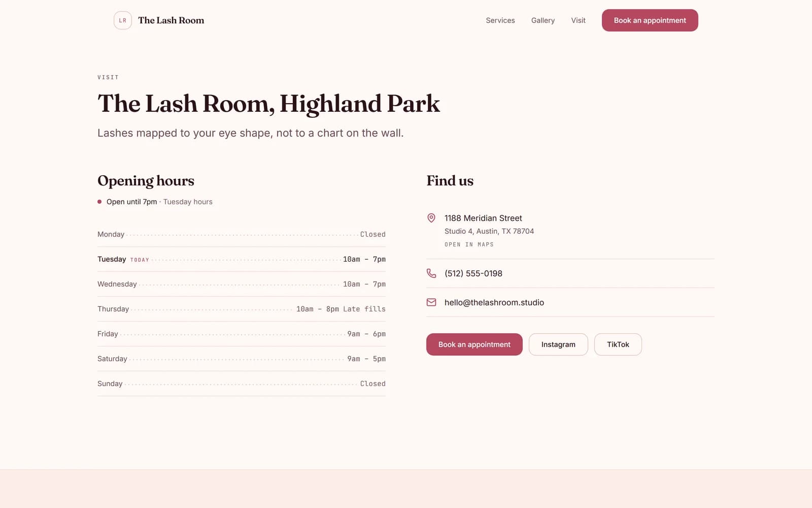The height and width of the screenshot is (508, 812).
Task: Click Saturday's 9am – 5pm hours
Action: click(x=366, y=359)
